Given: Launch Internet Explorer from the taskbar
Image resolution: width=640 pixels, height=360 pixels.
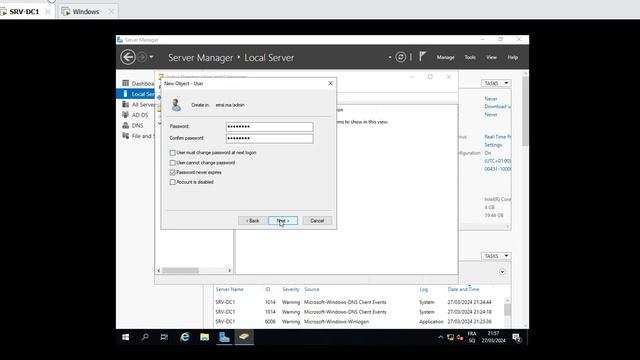Looking at the screenshot, I should pyautogui.click(x=185, y=337).
